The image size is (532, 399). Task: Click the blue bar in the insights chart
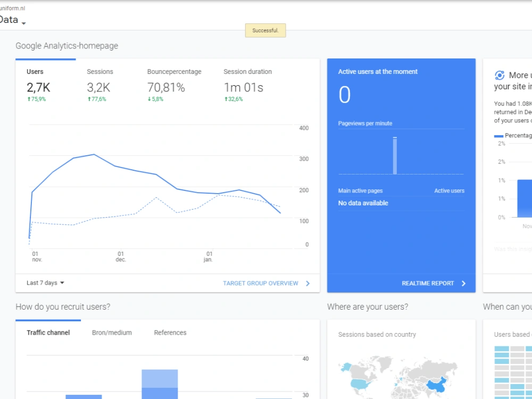click(x=525, y=198)
